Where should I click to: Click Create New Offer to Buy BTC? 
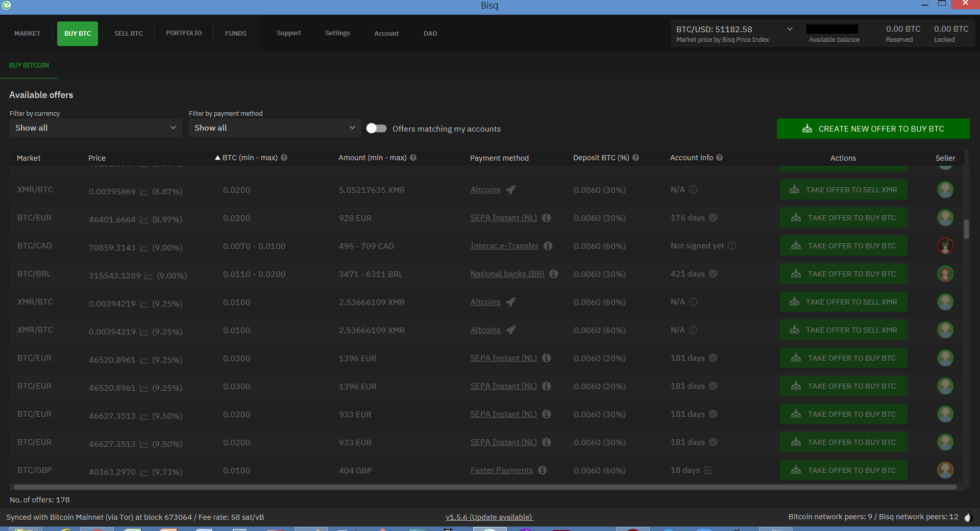tap(873, 129)
